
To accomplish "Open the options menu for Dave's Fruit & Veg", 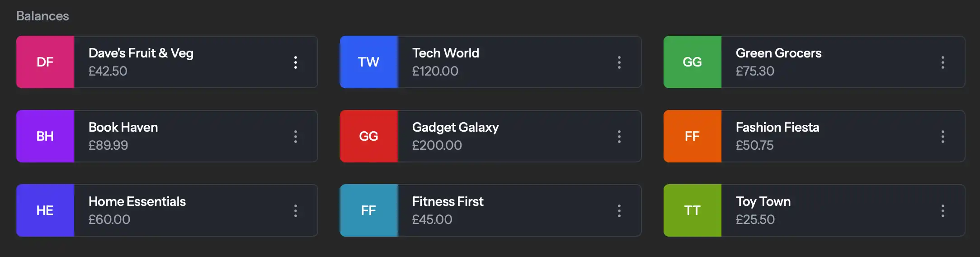I will (296, 62).
